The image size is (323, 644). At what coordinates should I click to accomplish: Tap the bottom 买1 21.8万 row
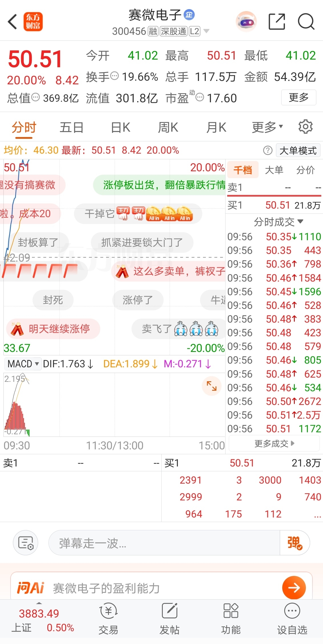[242, 463]
